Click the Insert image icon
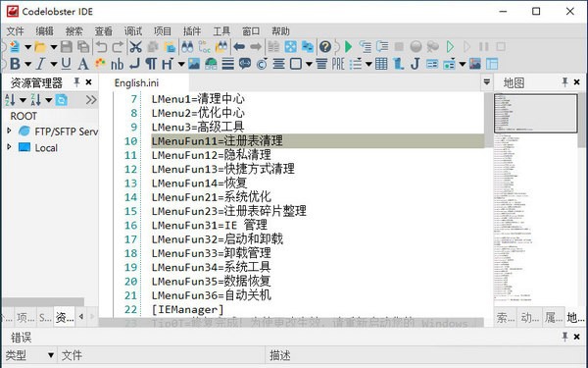 [x=194, y=64]
